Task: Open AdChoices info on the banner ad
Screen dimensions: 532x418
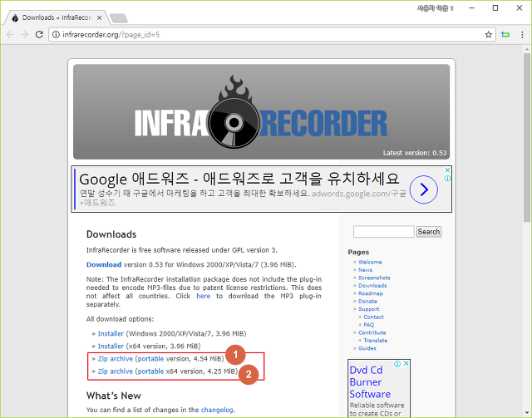Action: coord(447,179)
